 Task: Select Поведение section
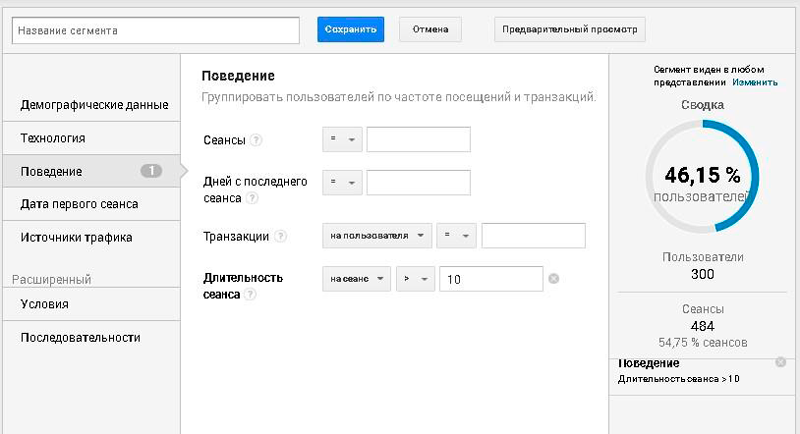pos(92,171)
